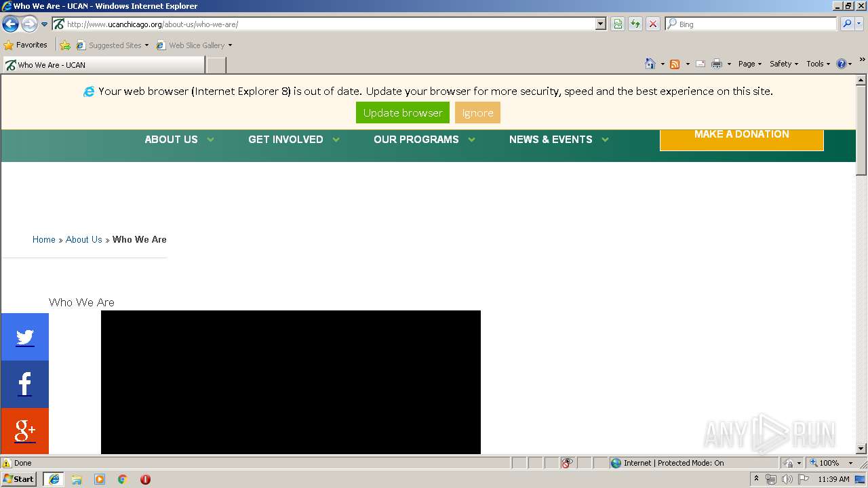This screenshot has height=488, width=868.
Task: Go forward with the Forward arrow button
Action: (28, 24)
